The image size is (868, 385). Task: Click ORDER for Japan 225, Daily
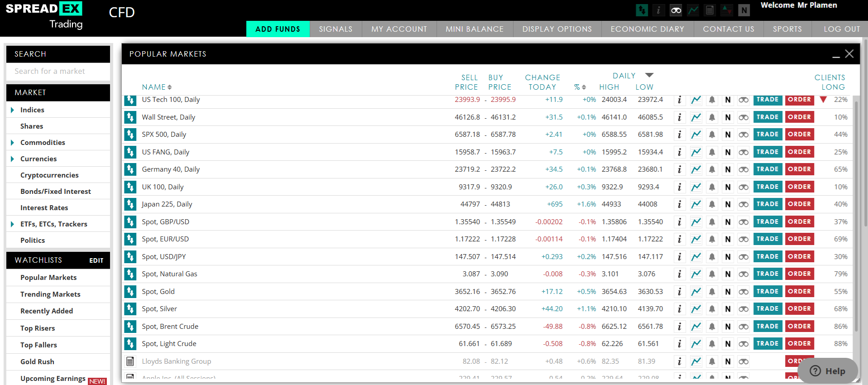click(x=799, y=204)
